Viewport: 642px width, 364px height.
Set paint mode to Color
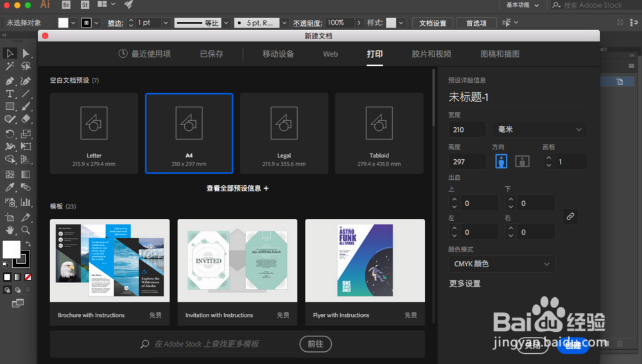7,277
